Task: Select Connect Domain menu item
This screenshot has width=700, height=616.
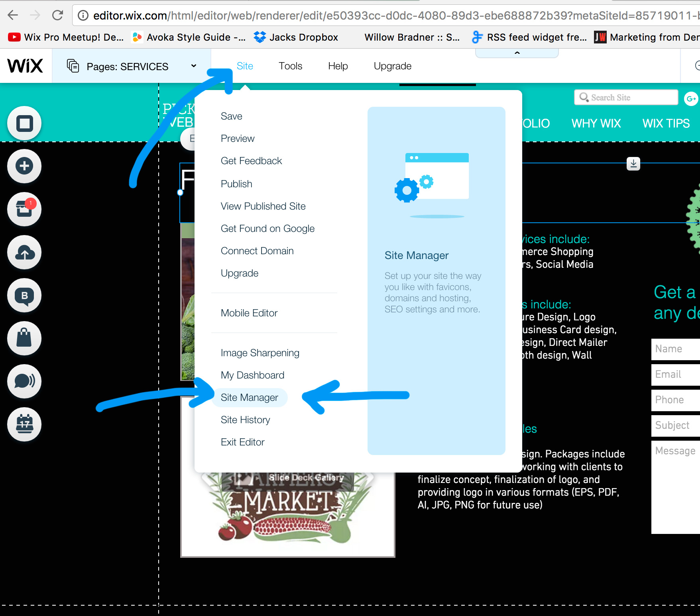Action: [257, 251]
